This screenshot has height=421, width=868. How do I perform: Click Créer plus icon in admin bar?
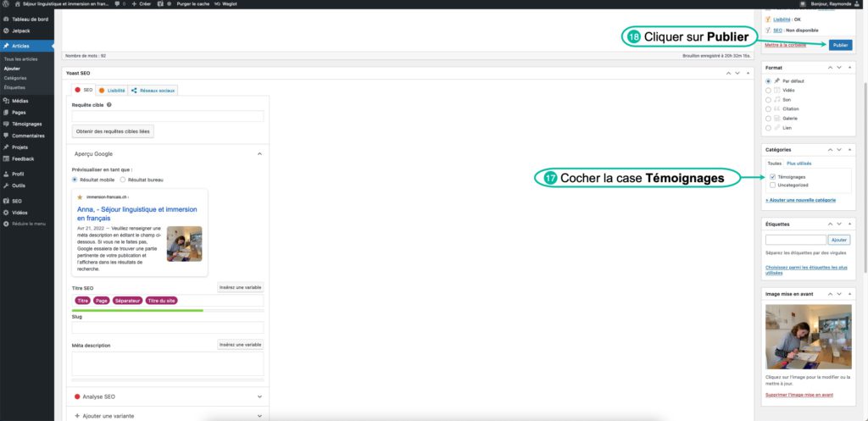pos(134,4)
